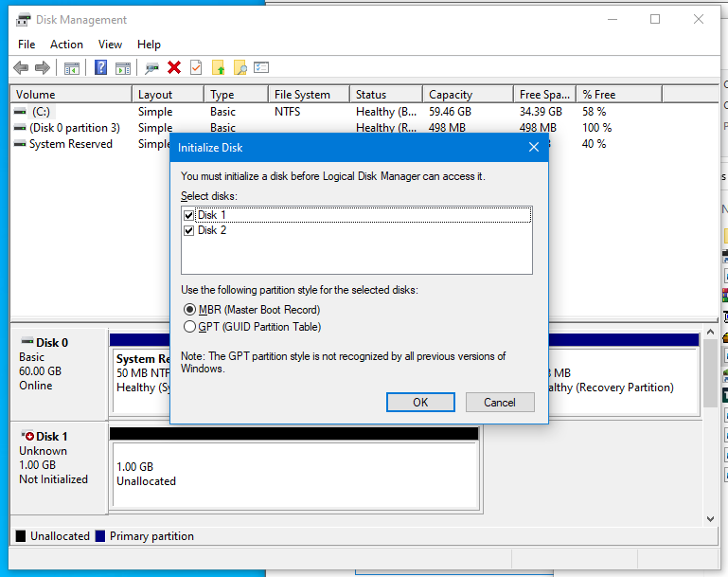Click the disk pane vertical scrollbar thumb
This screenshot has width=728, height=577.
click(x=710, y=373)
